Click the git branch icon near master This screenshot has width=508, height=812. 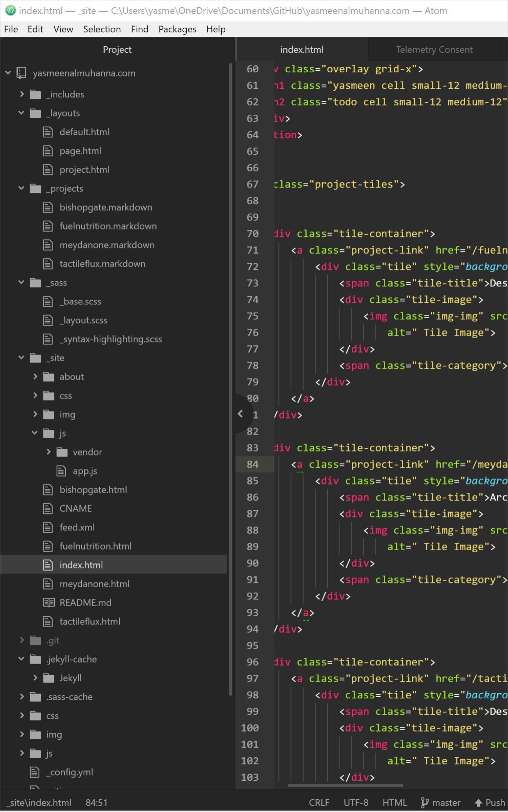424,802
